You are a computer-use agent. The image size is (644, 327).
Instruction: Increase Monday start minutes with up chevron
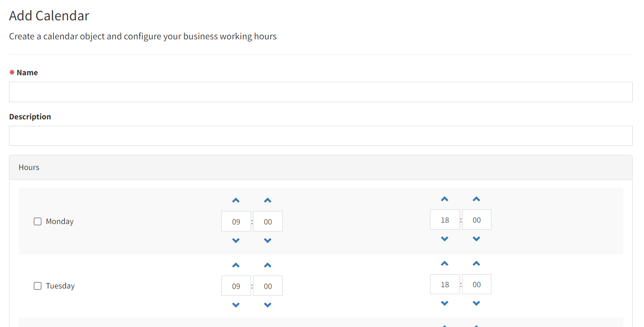point(268,200)
